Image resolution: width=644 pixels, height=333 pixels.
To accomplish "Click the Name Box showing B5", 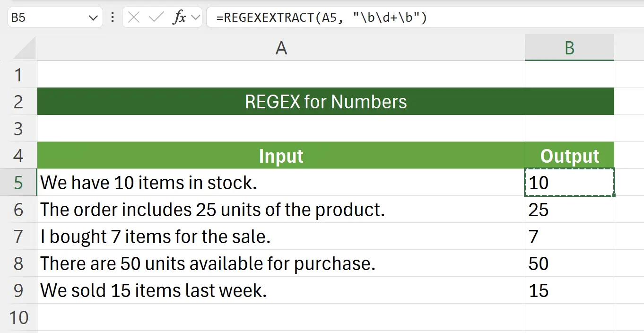I will (47, 17).
